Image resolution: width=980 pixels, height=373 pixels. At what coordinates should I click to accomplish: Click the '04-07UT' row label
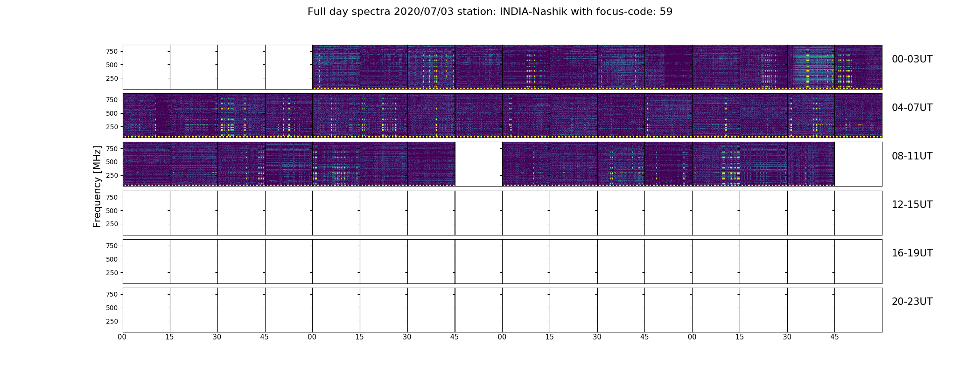912,108
